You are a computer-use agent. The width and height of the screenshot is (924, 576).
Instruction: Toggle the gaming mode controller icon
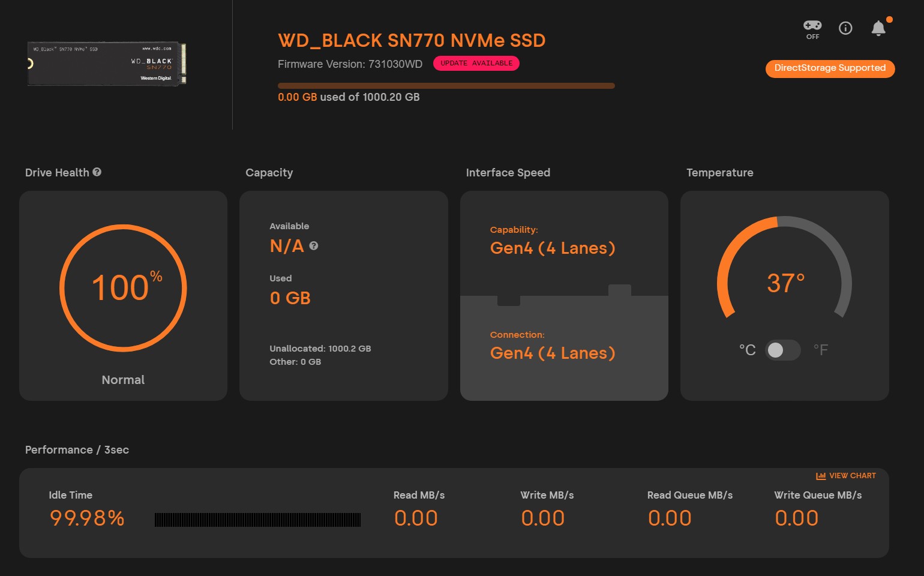point(812,26)
